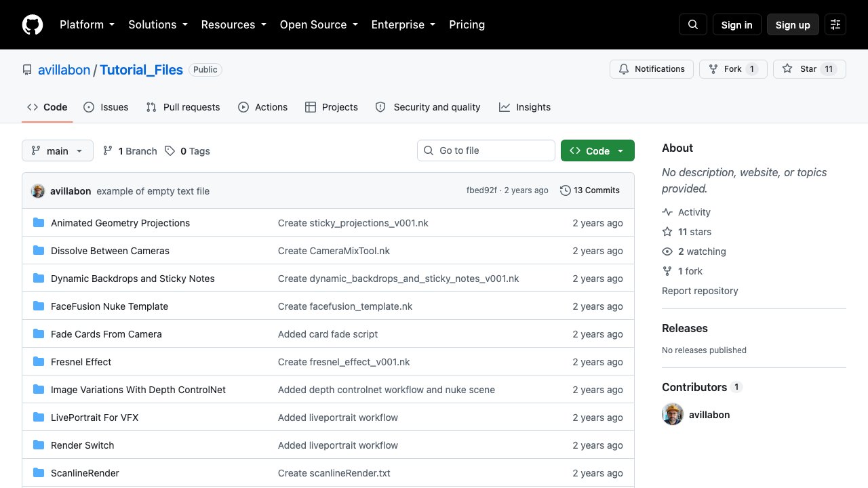The width and height of the screenshot is (868, 488).
Task: Click folder icon for FaceFusion Nuke Template
Action: pos(39,306)
